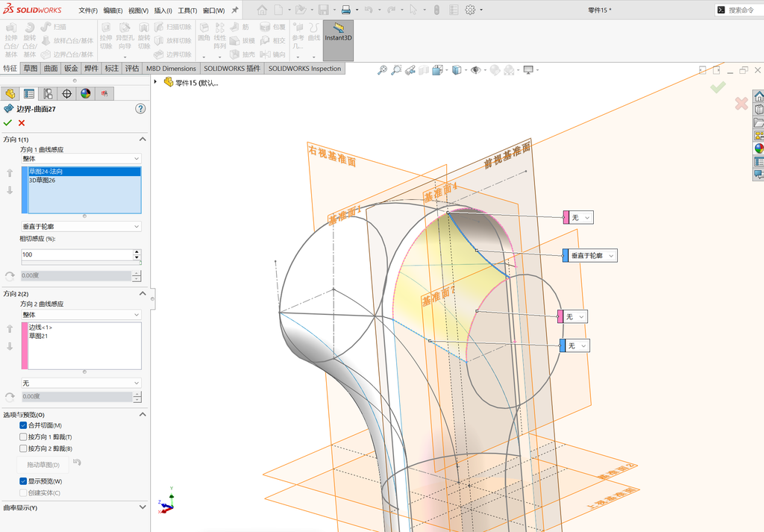Enable 按方向 1 剪裁 checkbox
This screenshot has height=532, width=764.
pyautogui.click(x=23, y=437)
